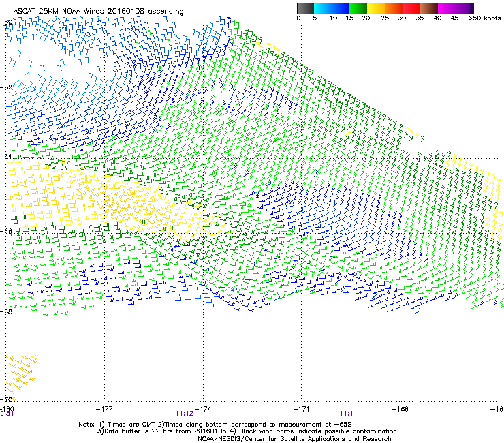Click the ">50 knots" legend label
Image resolution: width=504 pixels, height=443 pixels.
click(x=484, y=18)
